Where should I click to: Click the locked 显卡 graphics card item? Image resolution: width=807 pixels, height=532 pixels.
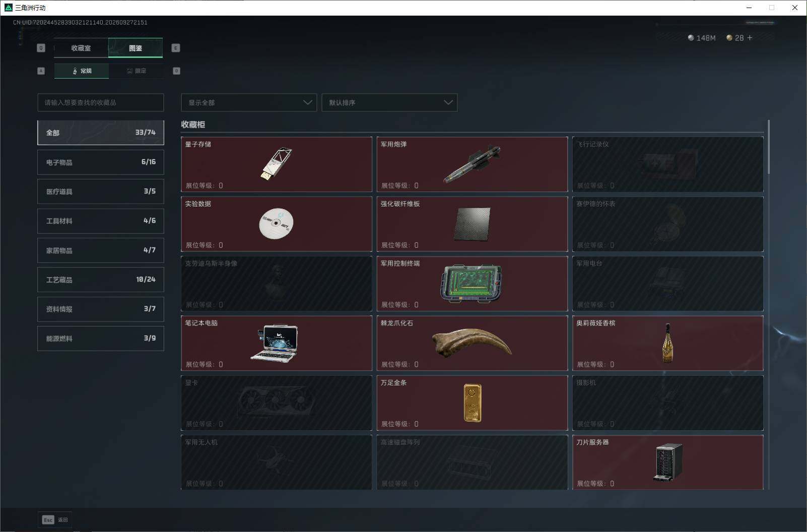click(x=277, y=403)
